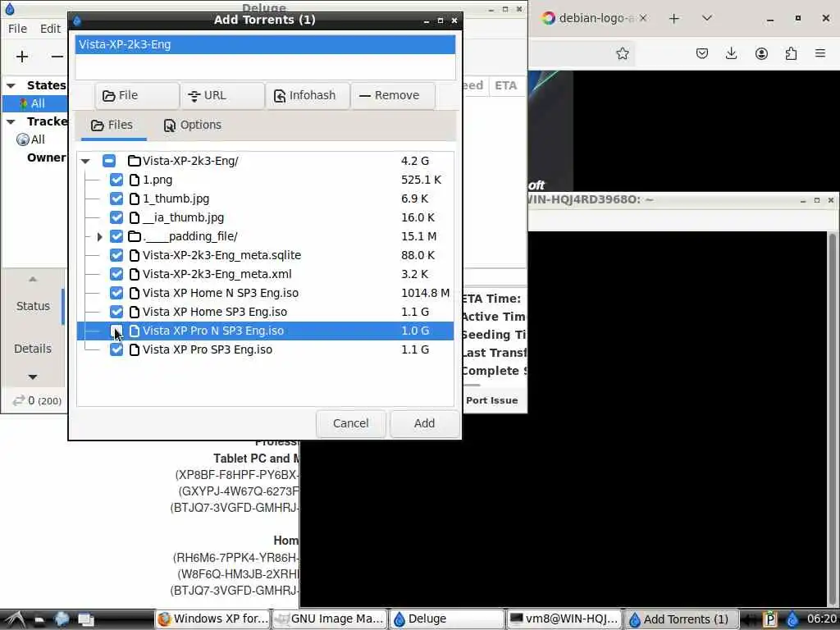Viewport: 840px width, 630px height.
Task: Open the Status tab in Deluge
Action: point(33,307)
